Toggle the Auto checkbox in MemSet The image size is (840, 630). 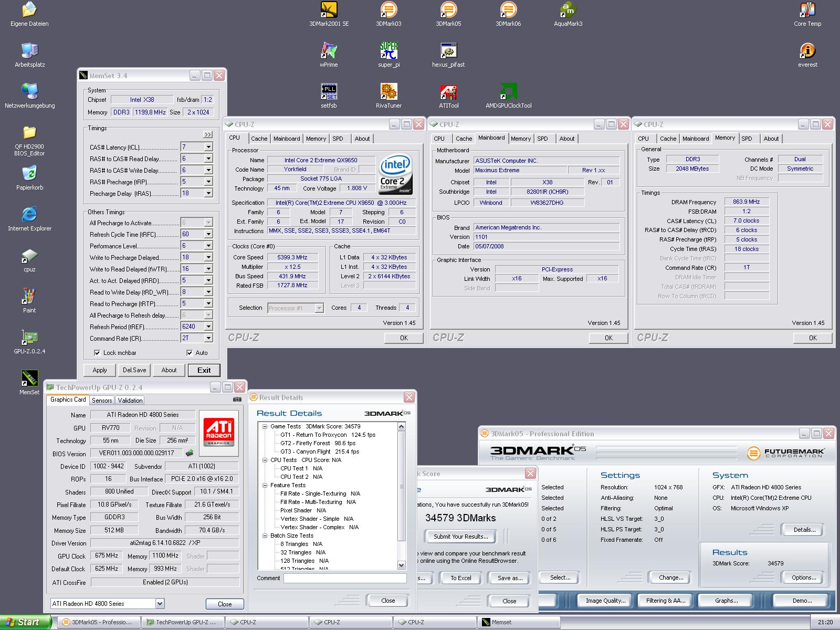tap(190, 353)
